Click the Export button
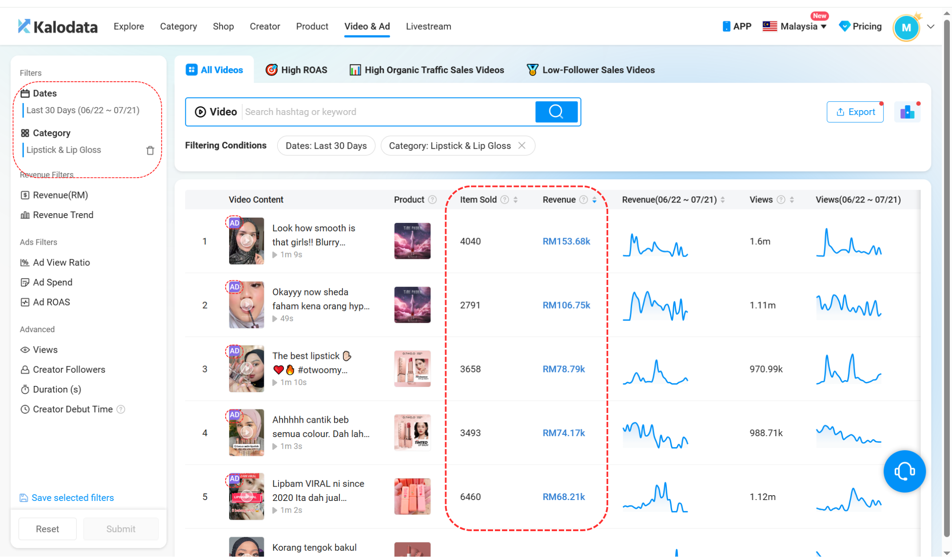Image resolution: width=952 pixels, height=560 pixels. click(855, 112)
